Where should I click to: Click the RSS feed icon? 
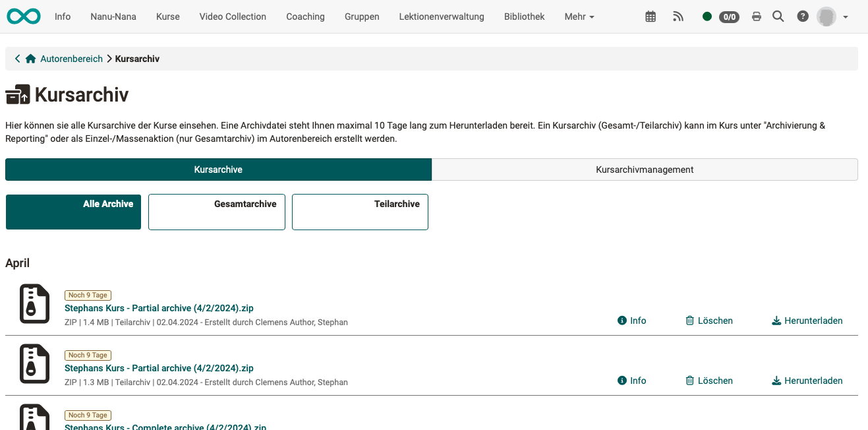coord(678,16)
